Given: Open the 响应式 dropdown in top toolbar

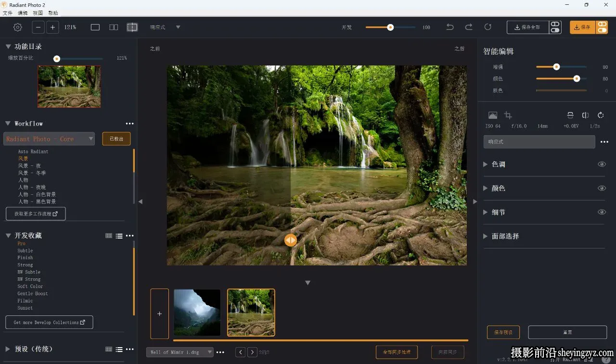Looking at the screenshot, I should pyautogui.click(x=165, y=27).
